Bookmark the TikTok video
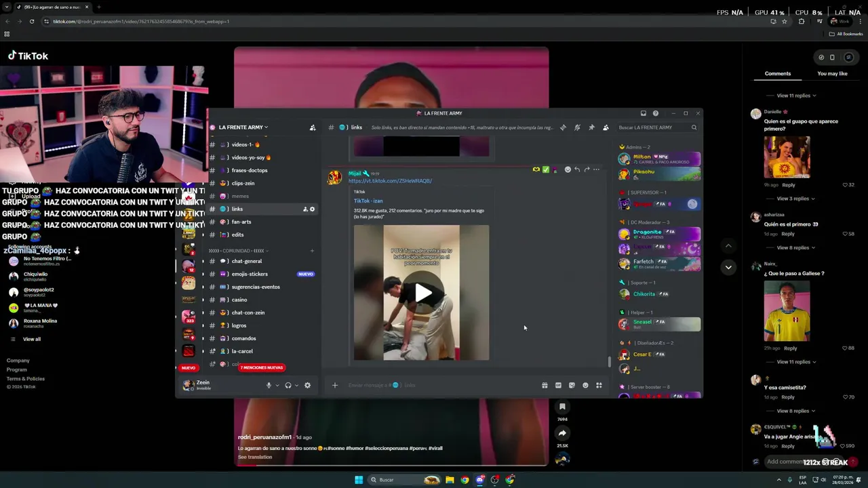The height and width of the screenshot is (488, 868). pos(562,407)
